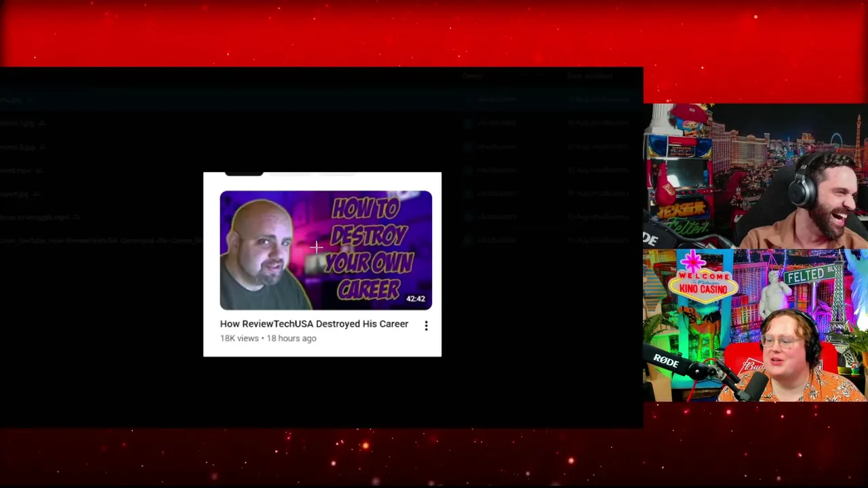Screen dimensions: 868x488
Task: Open the three-dot options menu beside the video title
Action: coord(426,326)
